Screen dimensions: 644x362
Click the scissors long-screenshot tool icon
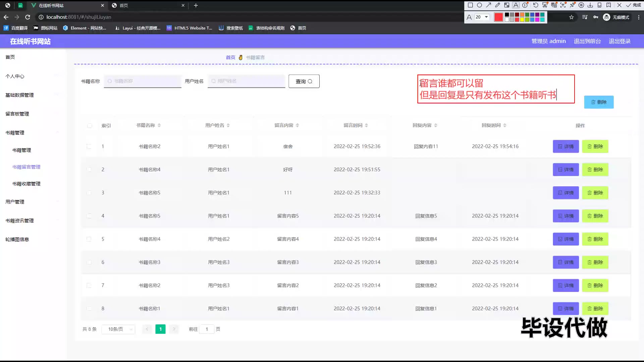545,5
